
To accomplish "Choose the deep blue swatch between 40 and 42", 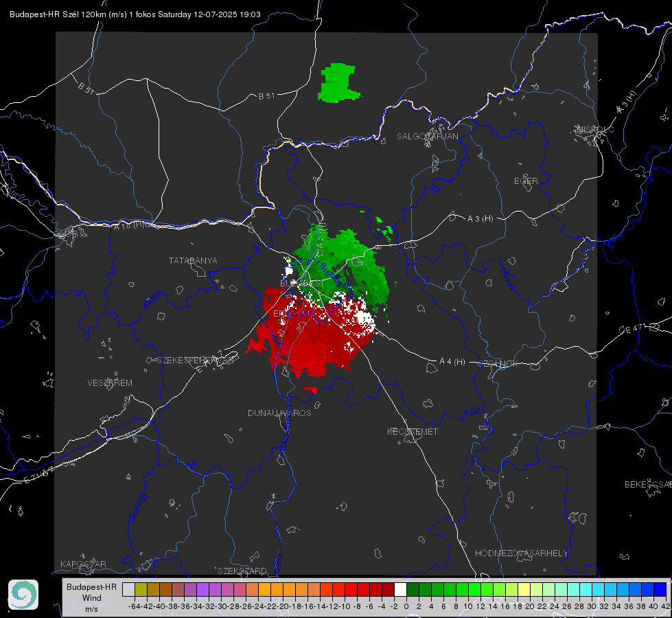I will pos(660,589).
